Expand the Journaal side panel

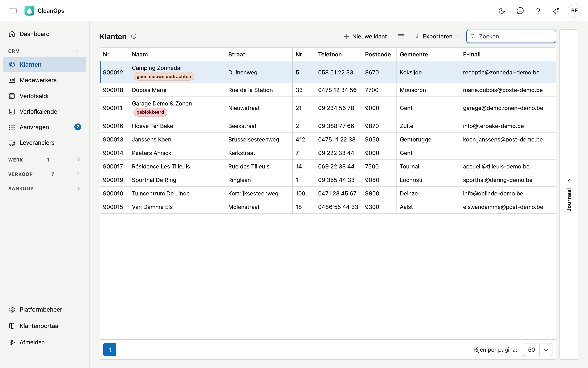(569, 195)
